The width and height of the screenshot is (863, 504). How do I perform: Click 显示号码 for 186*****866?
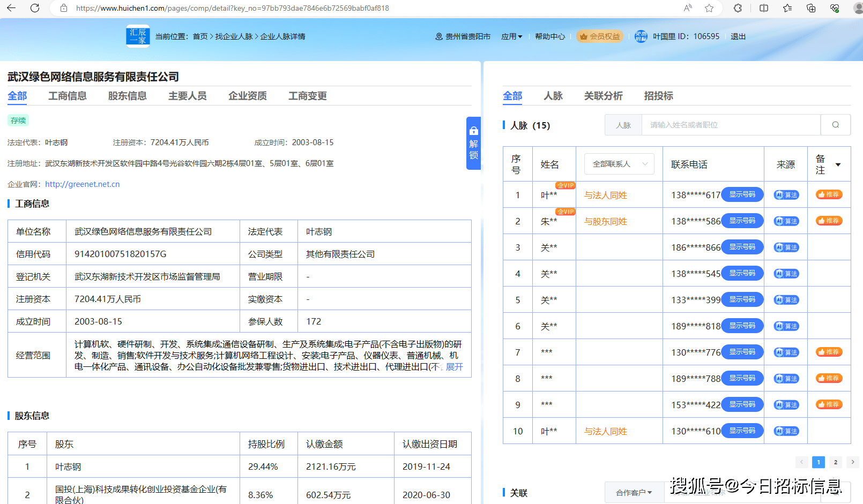742,247
